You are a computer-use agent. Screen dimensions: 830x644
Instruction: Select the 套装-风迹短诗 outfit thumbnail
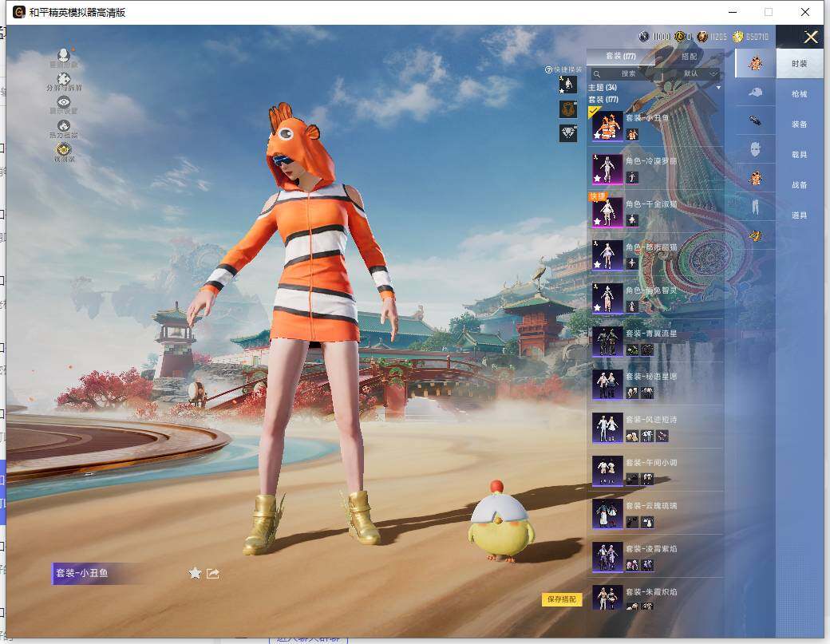click(x=607, y=428)
